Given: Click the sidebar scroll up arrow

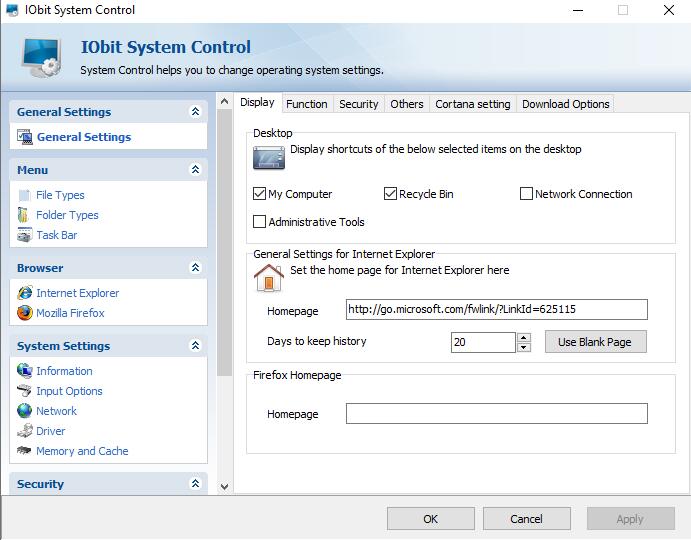Looking at the screenshot, I should (x=224, y=101).
